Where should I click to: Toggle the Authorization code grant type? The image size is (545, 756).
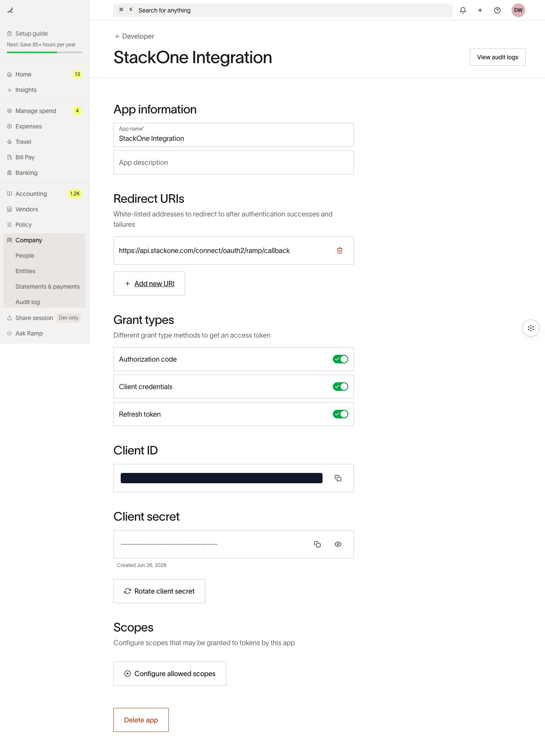[341, 359]
